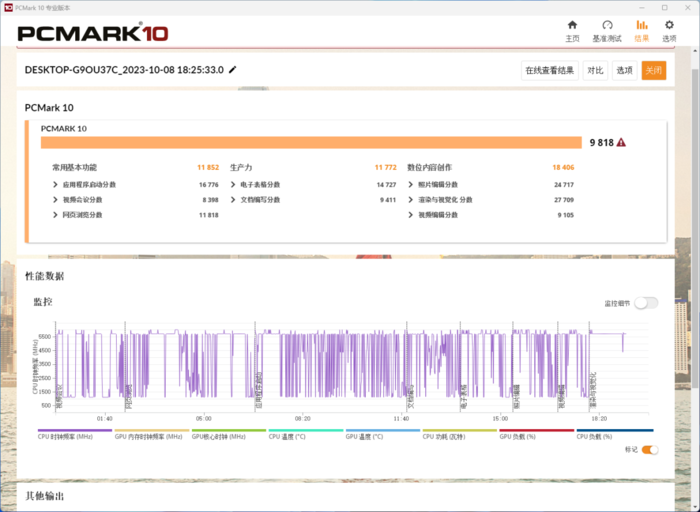Click the 选项 button in result bar

625,71
